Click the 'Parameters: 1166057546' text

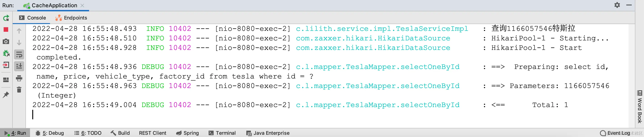tap(559, 86)
